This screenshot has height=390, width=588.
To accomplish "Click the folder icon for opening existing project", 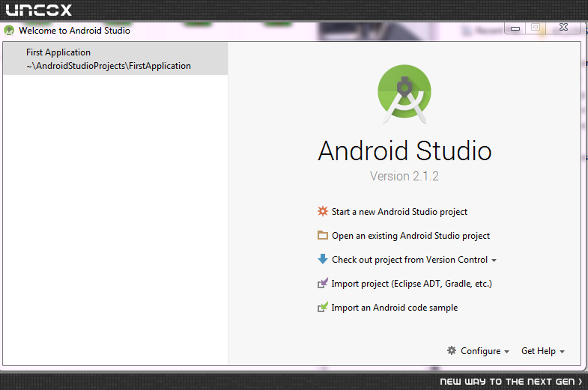I will 323,235.
